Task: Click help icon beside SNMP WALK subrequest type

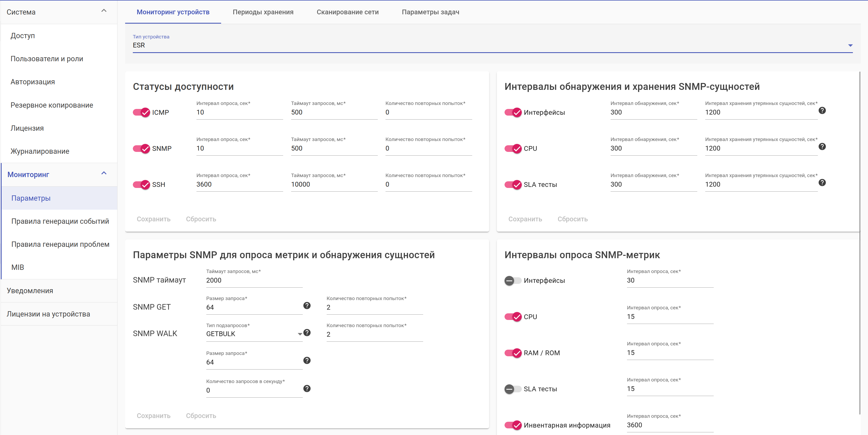Action: coord(307,333)
